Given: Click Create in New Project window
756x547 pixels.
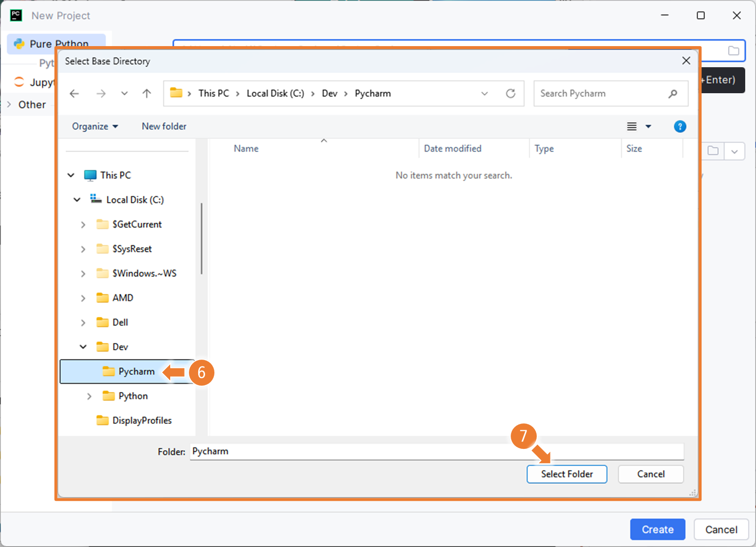Looking at the screenshot, I should pyautogui.click(x=657, y=529).
